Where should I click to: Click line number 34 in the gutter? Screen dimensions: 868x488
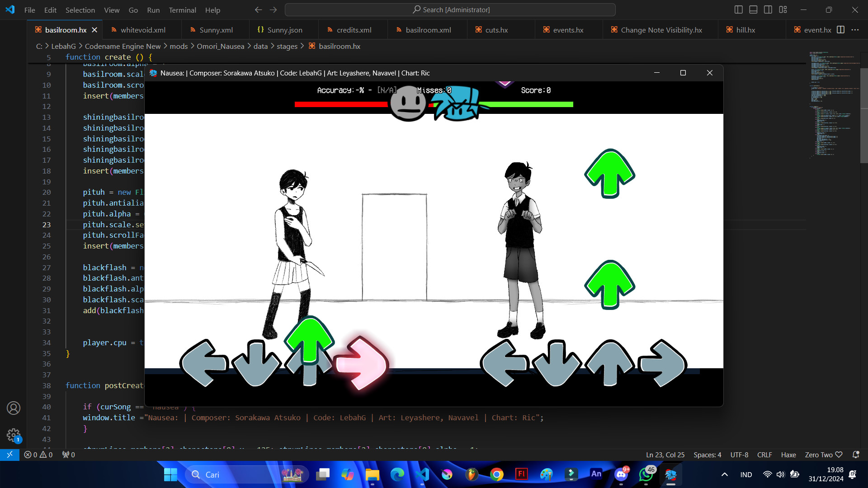(x=47, y=343)
